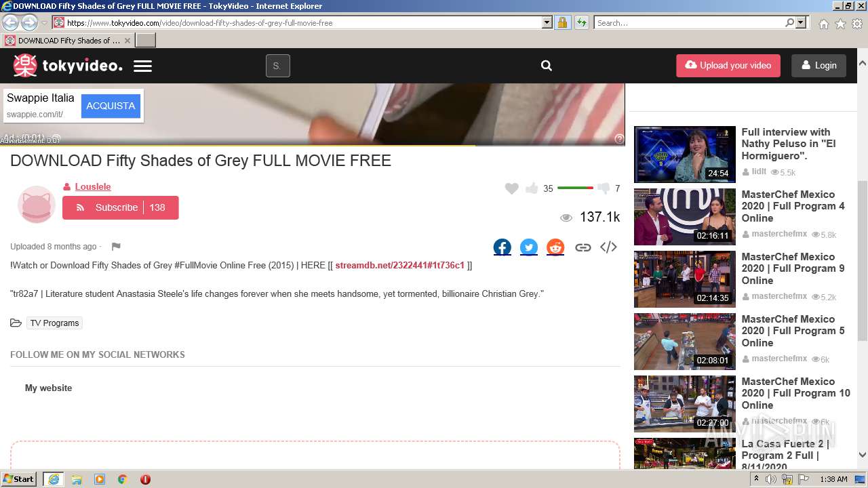Open La Casa Fuerte 2 video title
This screenshot has height=488, width=868.
[785, 455]
